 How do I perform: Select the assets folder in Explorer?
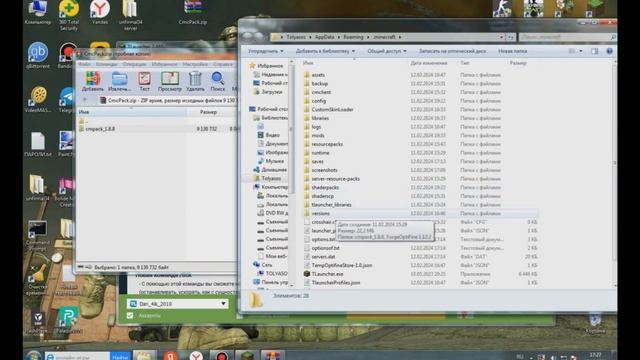(318, 75)
